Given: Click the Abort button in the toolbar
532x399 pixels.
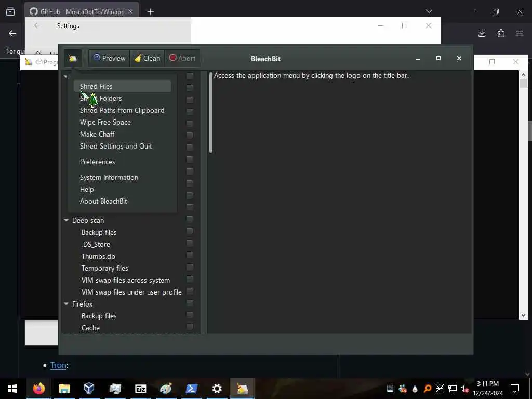Looking at the screenshot, I should [182, 58].
